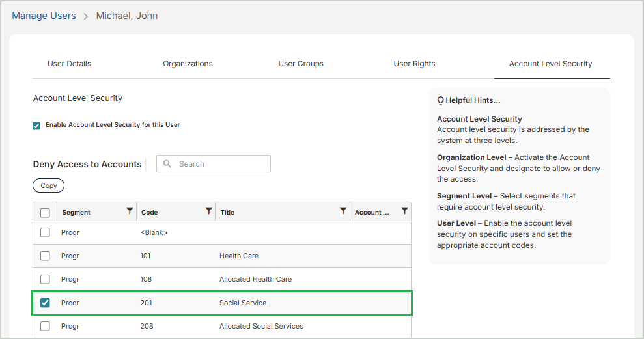The height and width of the screenshot is (339, 644).
Task: Click the magnifier icon in Search box
Action: coord(167,164)
